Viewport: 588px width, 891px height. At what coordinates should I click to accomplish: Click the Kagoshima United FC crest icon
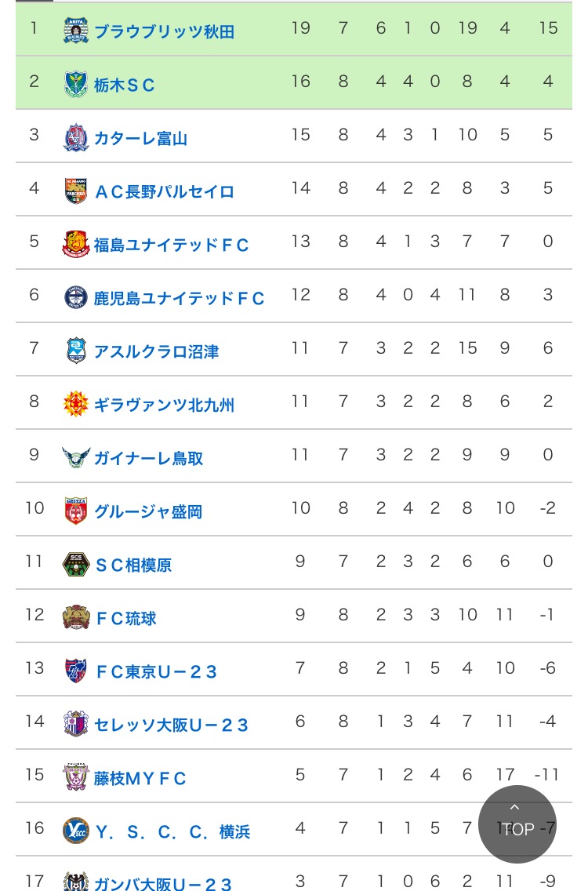pos(76,297)
